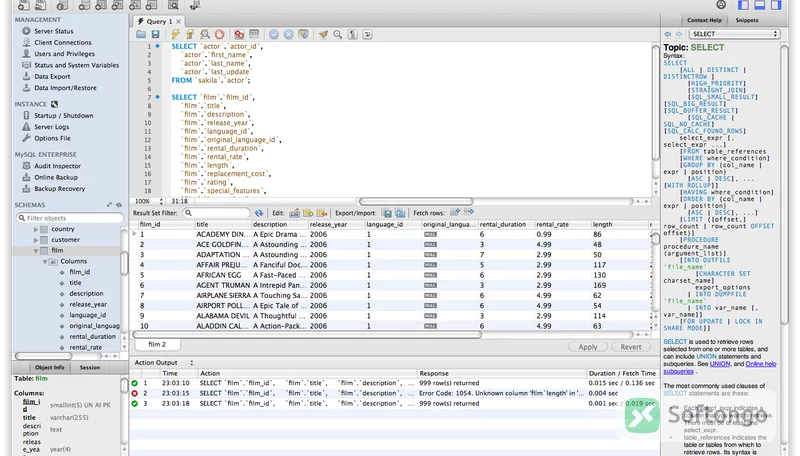The width and height of the screenshot is (800, 456).
Task: Click the edit current row pencil icon
Action: [294, 213]
